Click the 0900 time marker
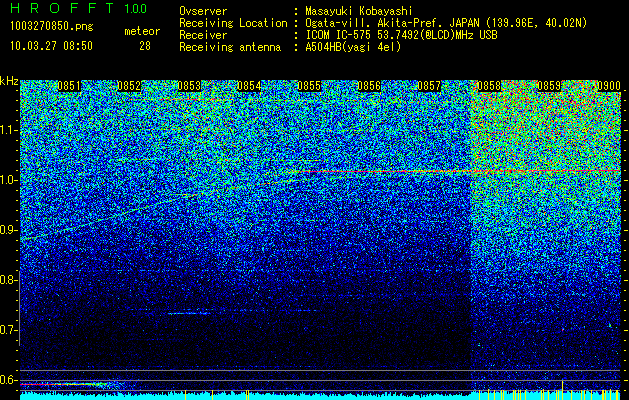 tap(609, 86)
